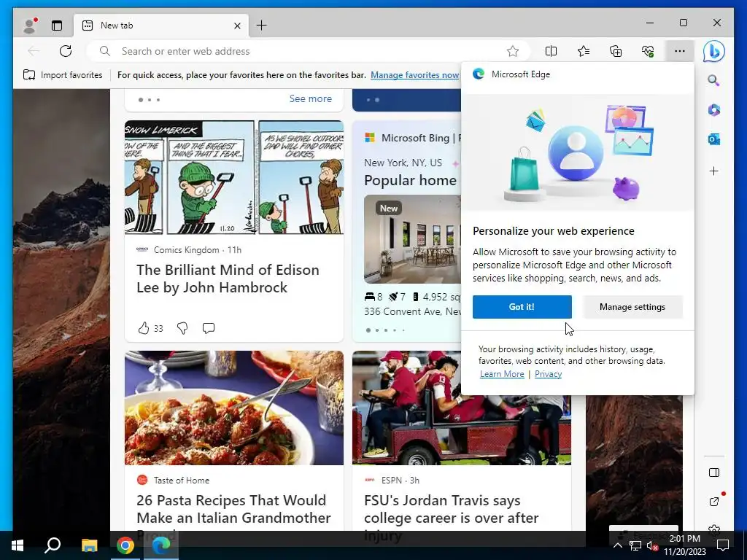This screenshot has height=560, width=747.
Task: Open the notification center icon
Action: click(x=723, y=545)
